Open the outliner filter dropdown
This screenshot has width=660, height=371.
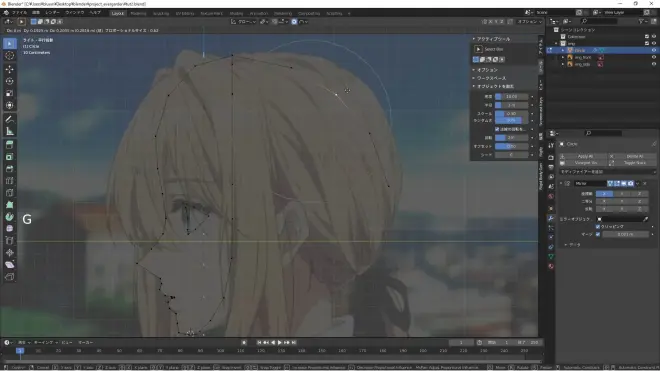(x=643, y=21)
